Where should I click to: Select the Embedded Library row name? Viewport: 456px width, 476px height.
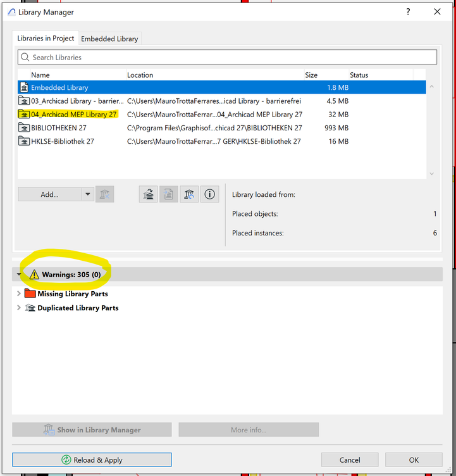click(x=59, y=87)
